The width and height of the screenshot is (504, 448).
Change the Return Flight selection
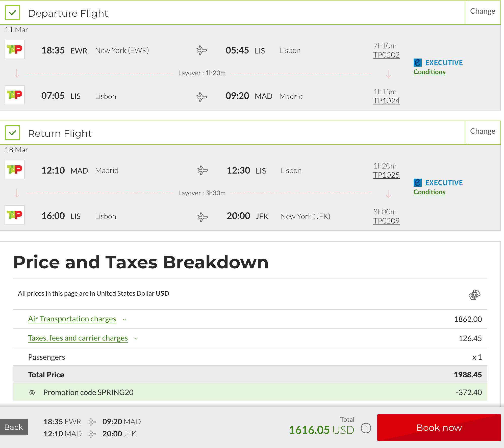coord(482,131)
